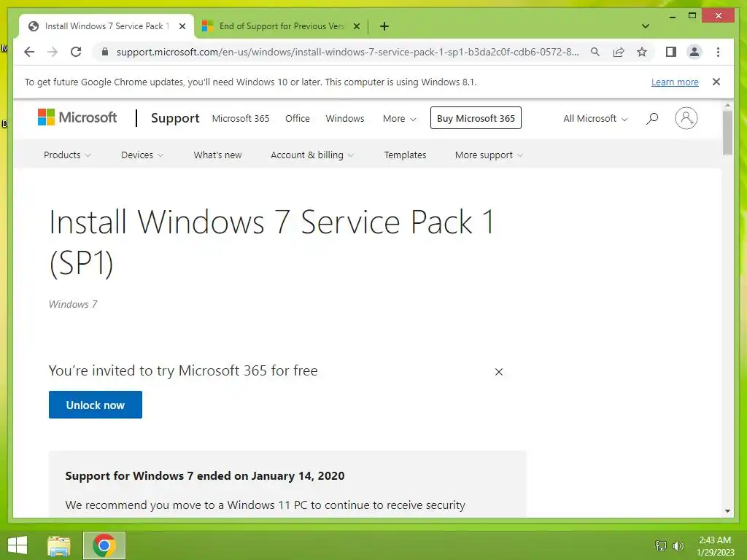
Task: Open the tab search chevron
Action: 646,26
